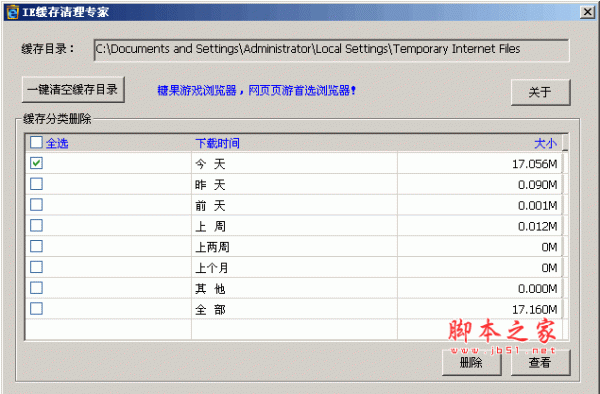
Task: Close the IE缓存清理专家 window
Action: click(587, 12)
